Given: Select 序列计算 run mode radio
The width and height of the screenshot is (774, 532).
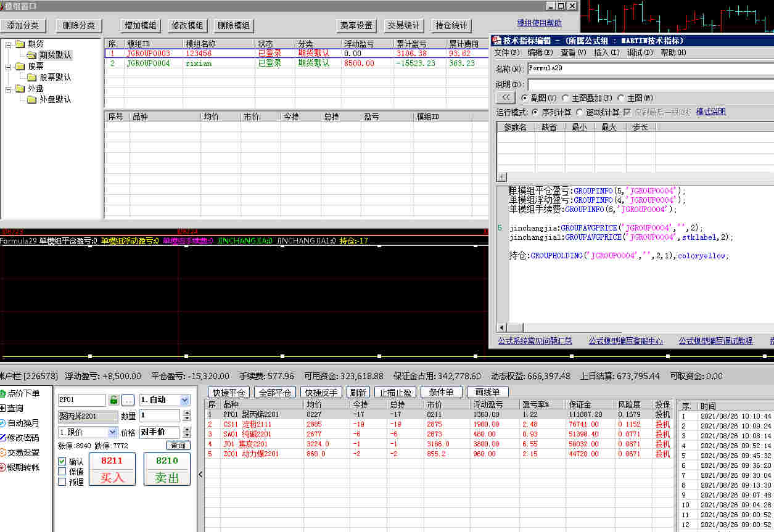Looking at the screenshot, I should (535, 112).
